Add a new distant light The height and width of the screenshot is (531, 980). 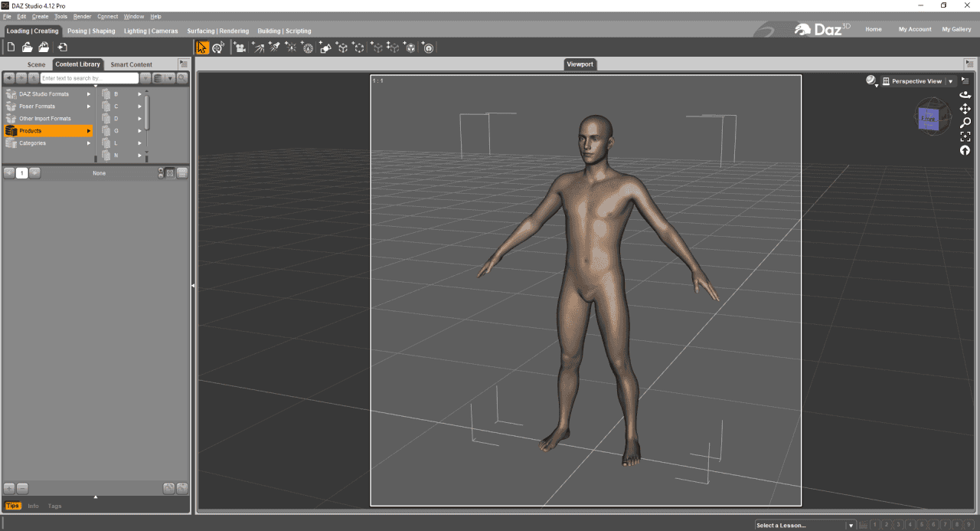coord(260,47)
